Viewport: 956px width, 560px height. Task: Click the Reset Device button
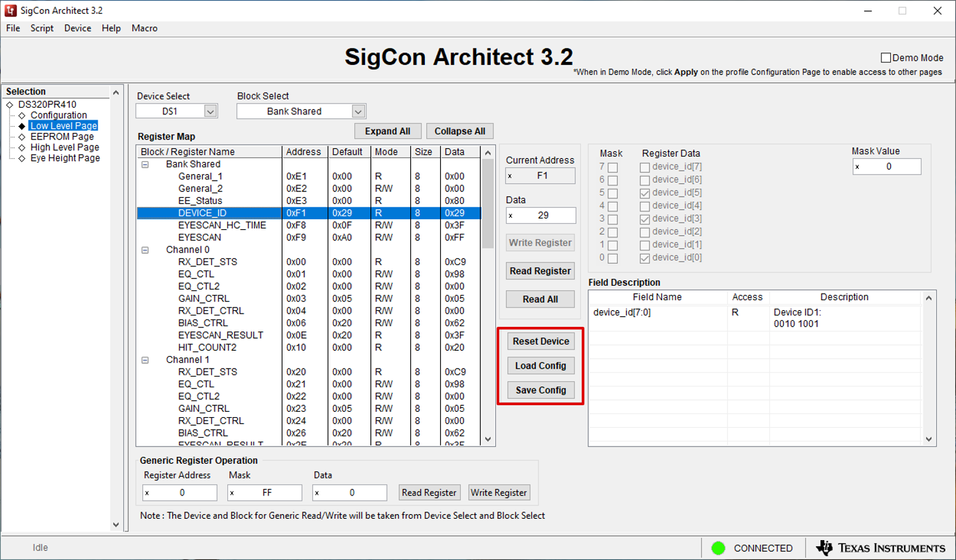click(540, 341)
